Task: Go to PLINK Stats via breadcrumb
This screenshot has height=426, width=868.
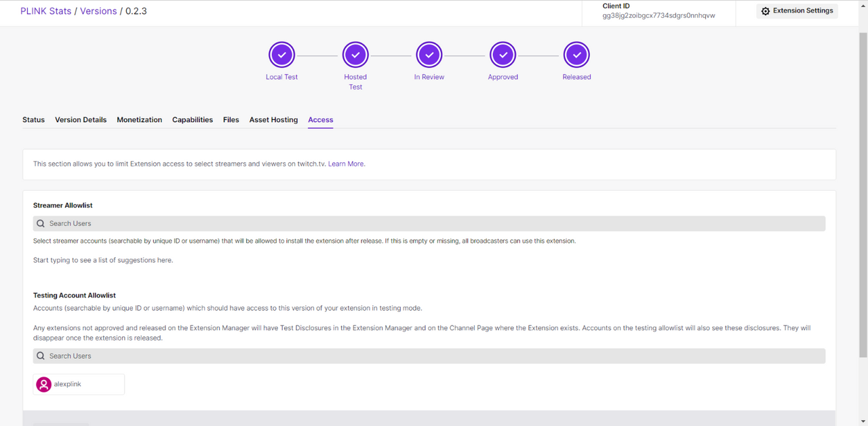Action: (x=45, y=11)
